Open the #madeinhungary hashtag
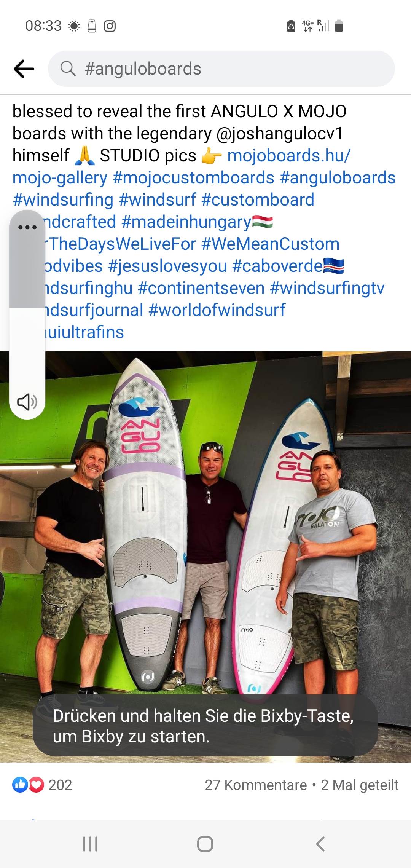This screenshot has width=411, height=868. (x=186, y=222)
